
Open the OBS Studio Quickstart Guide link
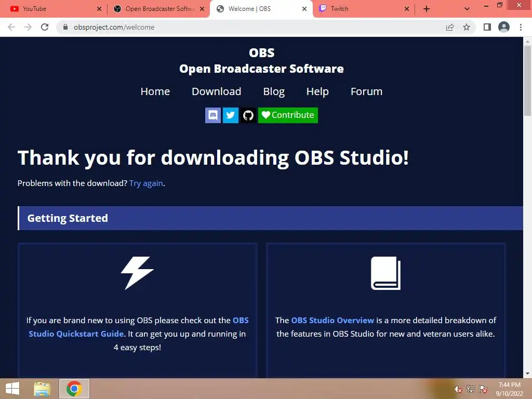tap(76, 334)
